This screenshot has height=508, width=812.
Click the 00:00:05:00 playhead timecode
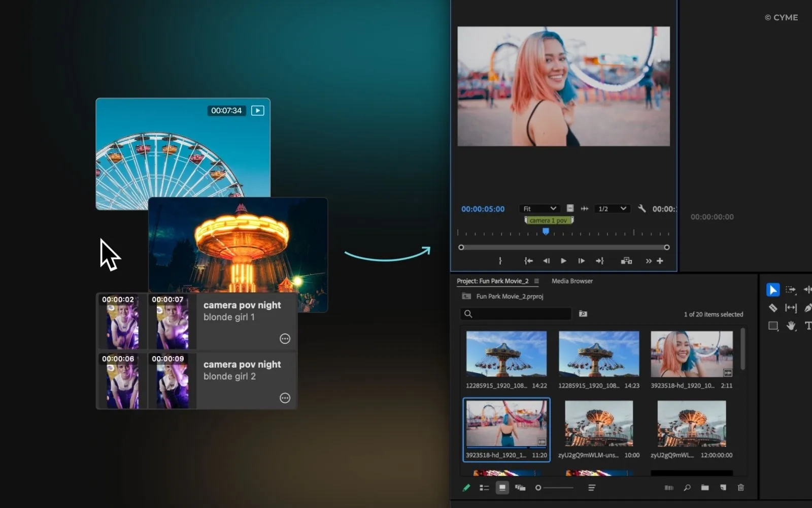[x=483, y=209]
